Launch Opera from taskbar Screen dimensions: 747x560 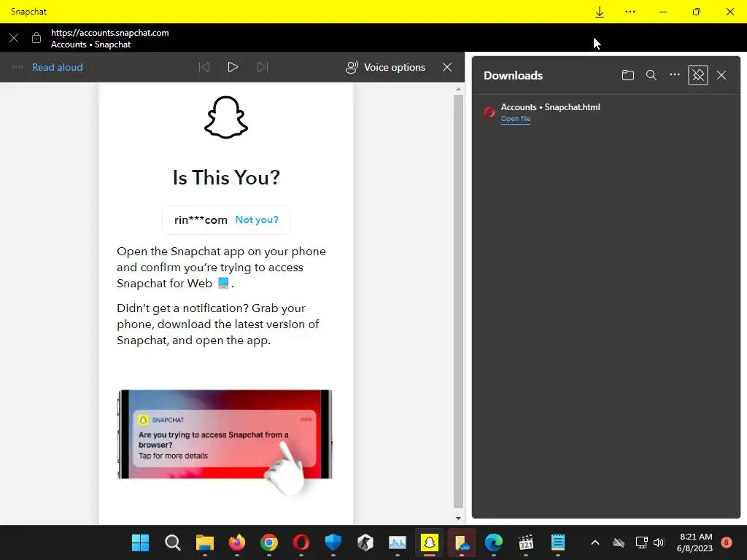pos(301,542)
